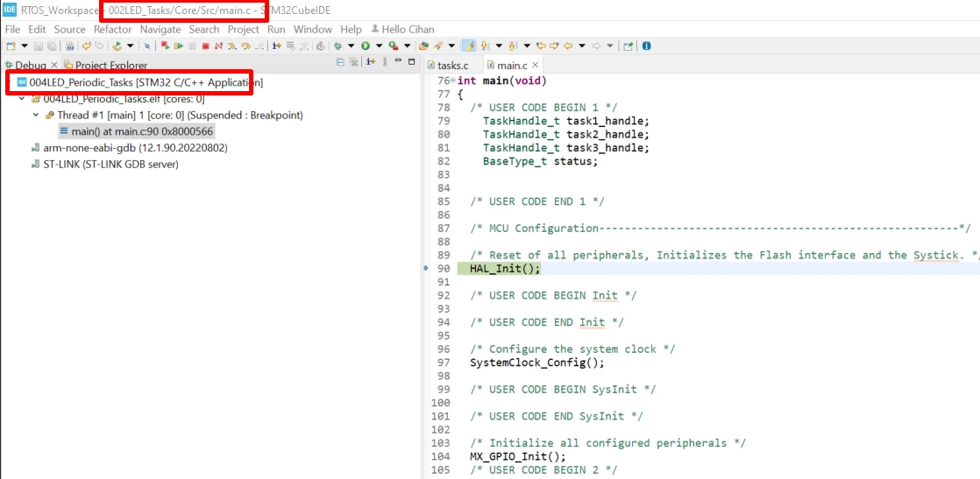Open the Back navigation history dropdown
Viewport: 980px width, 479px height.
coord(582,46)
